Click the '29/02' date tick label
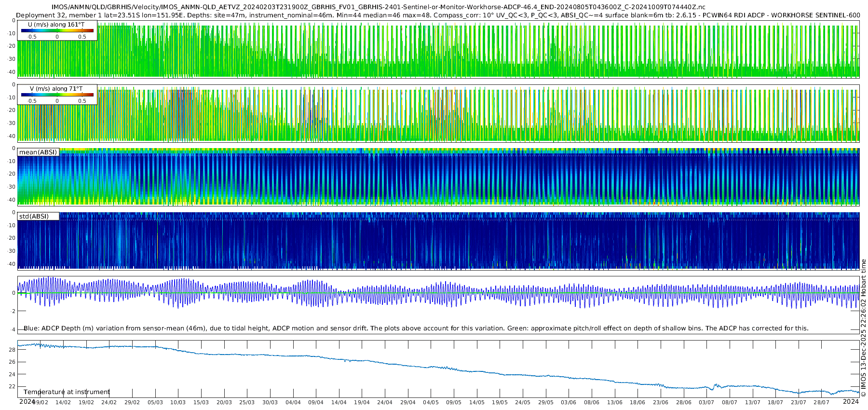 pos(132,403)
